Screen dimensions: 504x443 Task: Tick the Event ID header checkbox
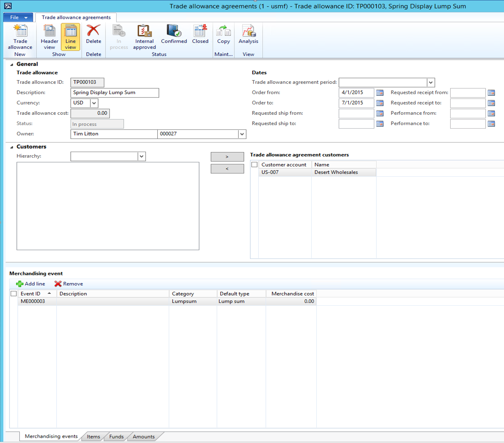pyautogui.click(x=14, y=294)
